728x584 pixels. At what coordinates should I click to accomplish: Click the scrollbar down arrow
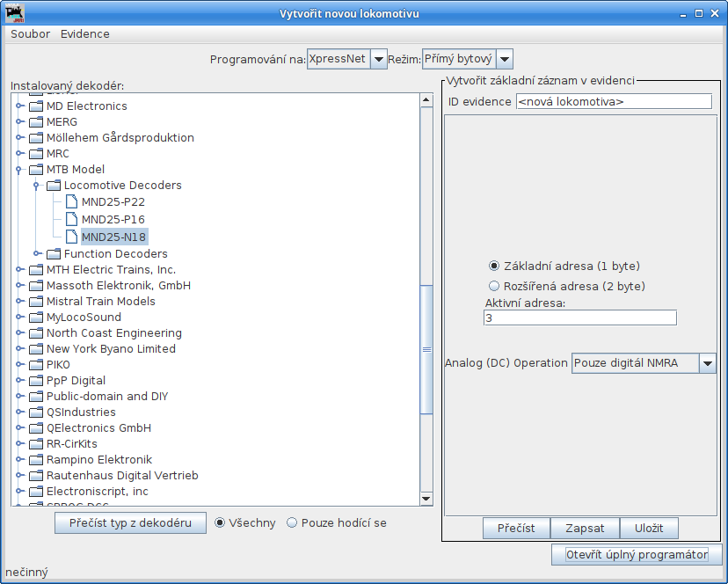click(426, 499)
